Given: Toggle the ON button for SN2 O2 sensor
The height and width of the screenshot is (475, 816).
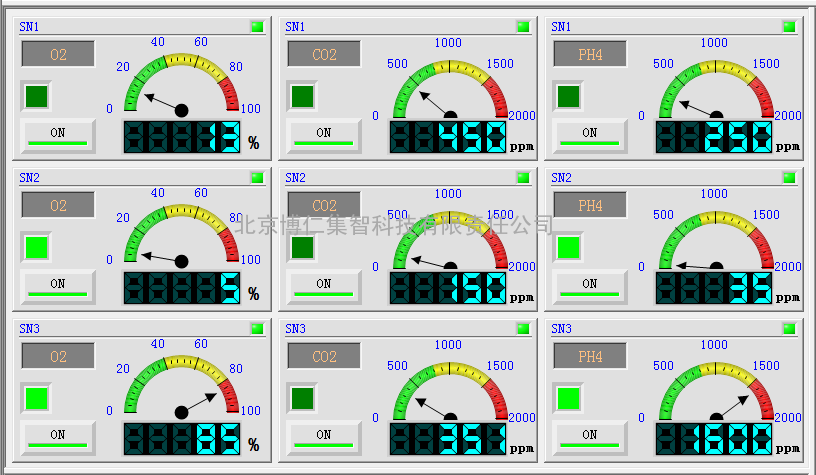Looking at the screenshot, I should click(58, 287).
